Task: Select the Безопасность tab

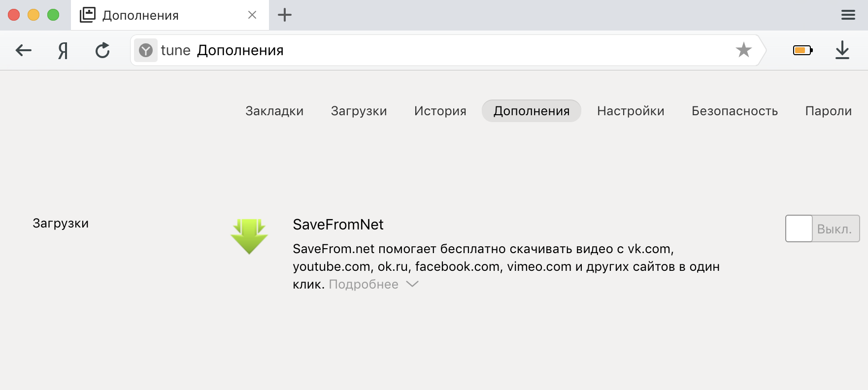Action: coord(734,111)
